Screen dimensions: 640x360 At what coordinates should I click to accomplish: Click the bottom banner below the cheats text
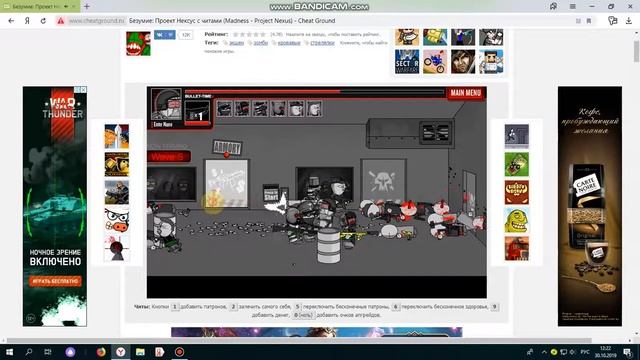[317, 332]
